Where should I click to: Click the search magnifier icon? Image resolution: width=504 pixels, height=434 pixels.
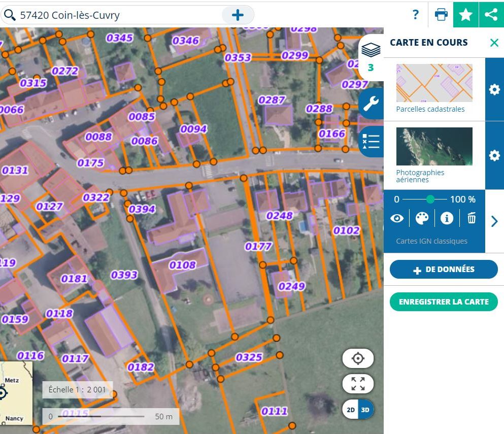(10, 15)
